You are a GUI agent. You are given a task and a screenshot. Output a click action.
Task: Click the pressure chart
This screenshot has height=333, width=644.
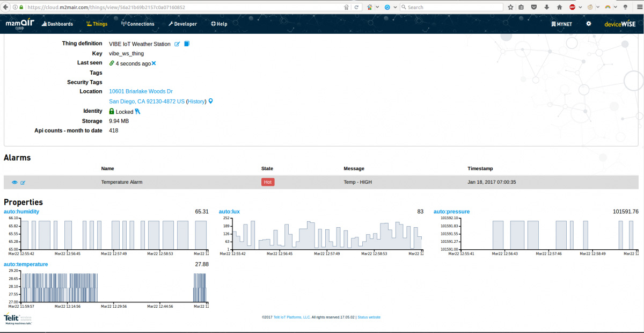(x=537, y=235)
